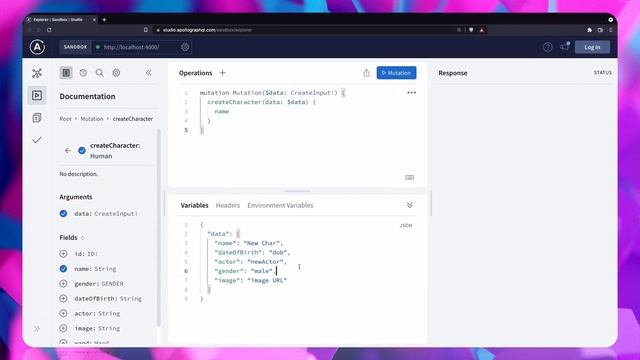
Task: Add the actor: String field
Action: pos(63,313)
